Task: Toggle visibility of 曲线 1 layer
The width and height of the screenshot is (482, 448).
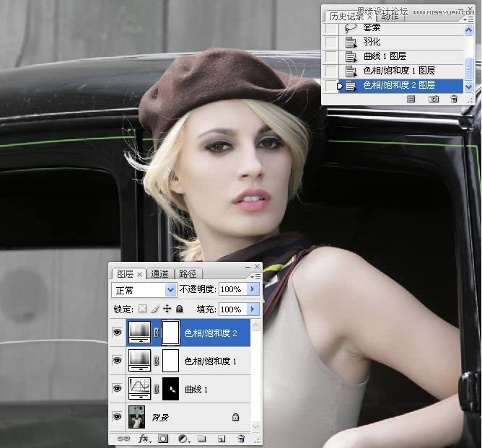Action: (118, 389)
